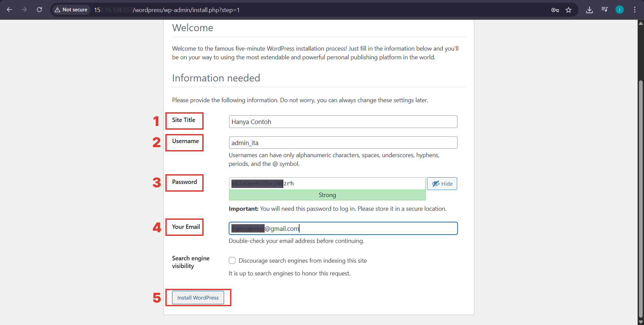Image resolution: width=644 pixels, height=325 pixels.
Task: Toggle Hide to mask the password
Action: [442, 184]
